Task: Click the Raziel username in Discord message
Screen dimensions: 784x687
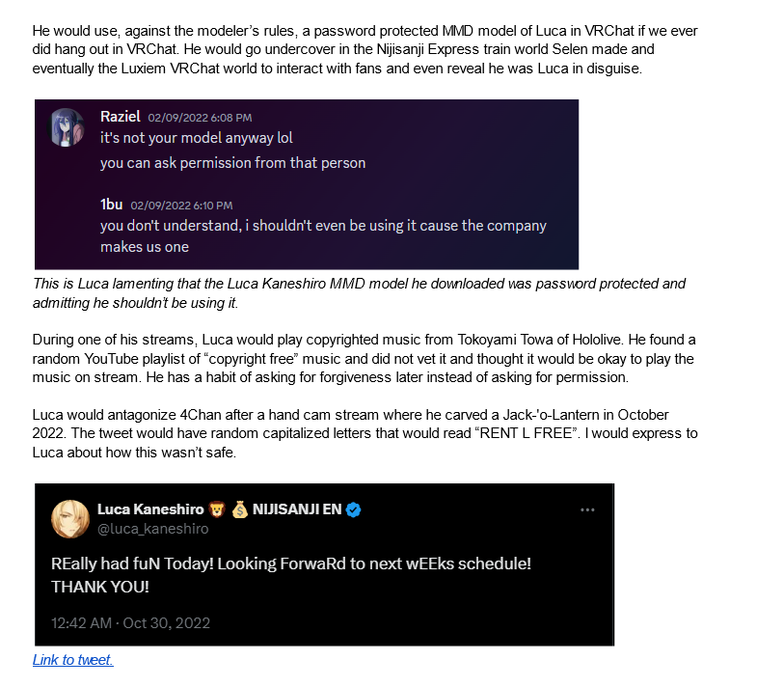Action: pos(120,116)
